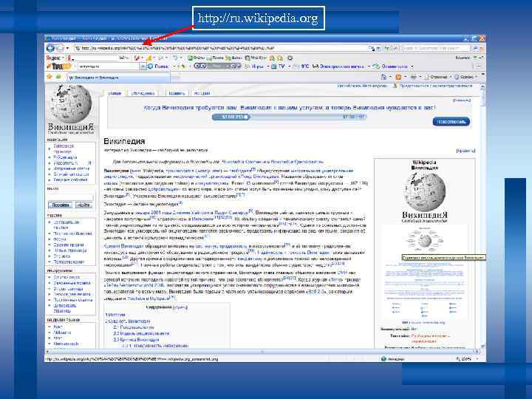Open the править tab

point(177,93)
